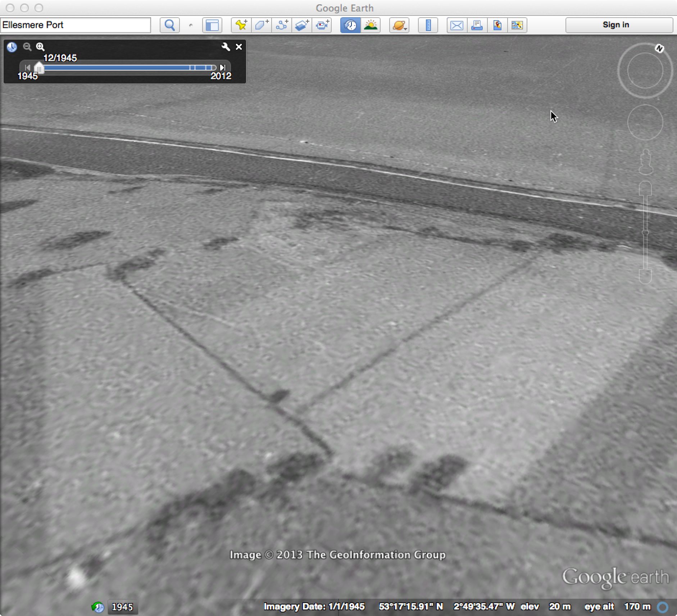This screenshot has height=616, width=677.
Task: Open the Ruler measurement tool
Action: click(428, 25)
